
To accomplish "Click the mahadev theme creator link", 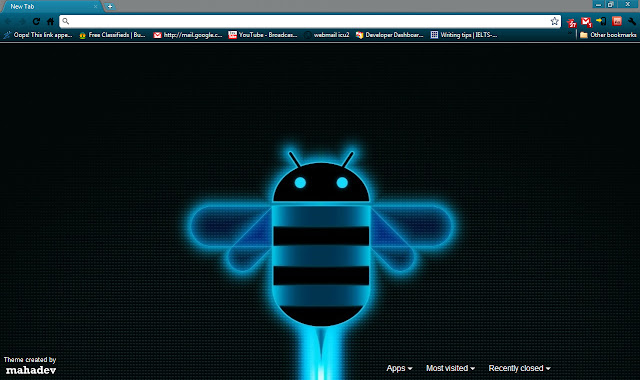I will pos(31,370).
